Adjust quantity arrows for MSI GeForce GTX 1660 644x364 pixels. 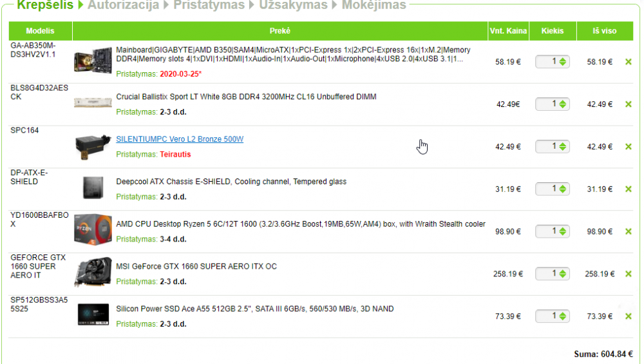click(563, 274)
